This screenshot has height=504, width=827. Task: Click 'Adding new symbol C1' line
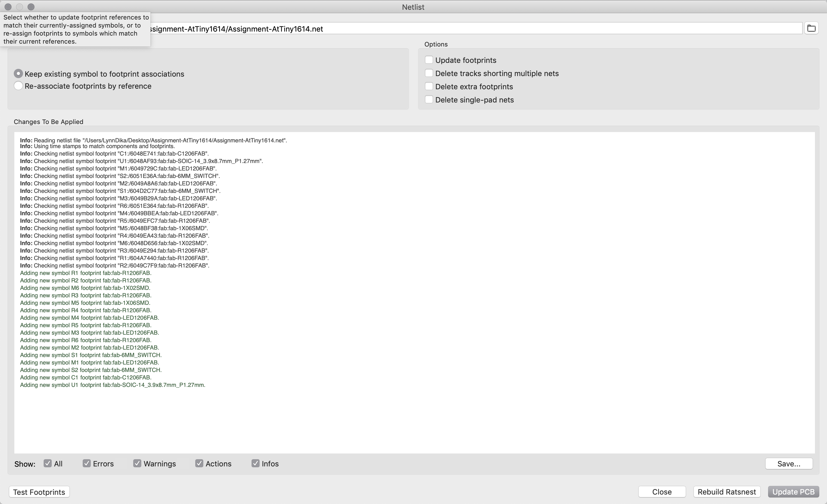86,377
